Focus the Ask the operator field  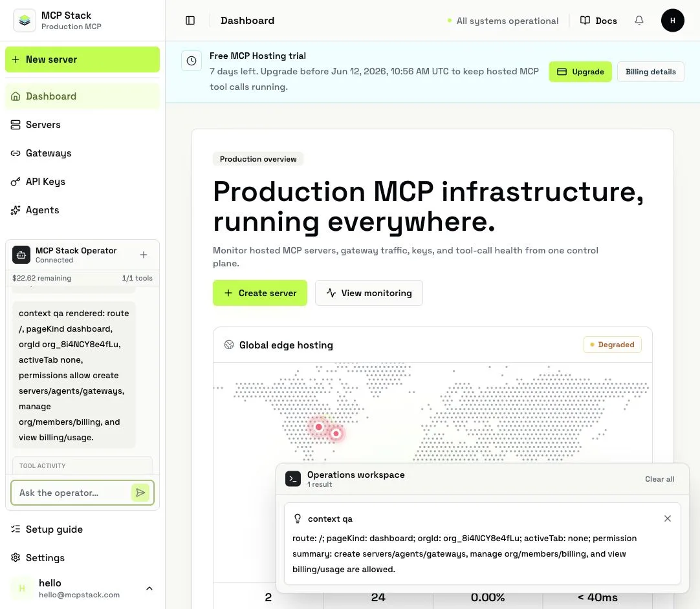click(x=71, y=493)
